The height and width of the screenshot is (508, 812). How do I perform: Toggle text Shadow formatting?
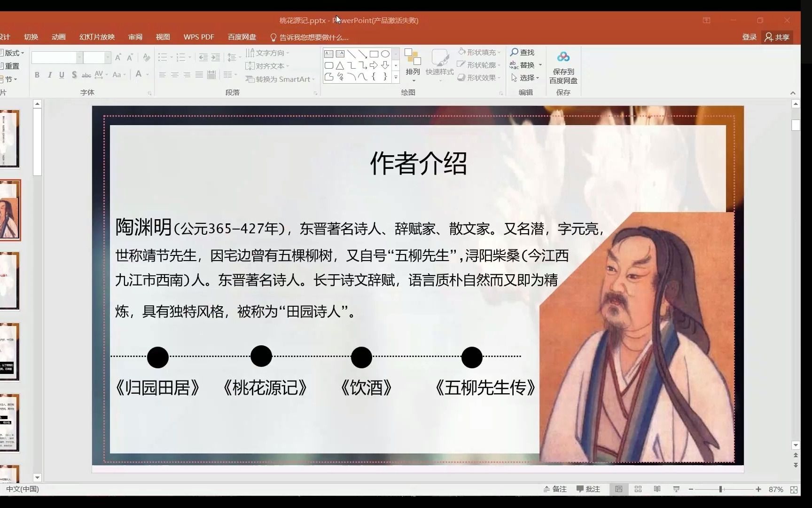pos(74,75)
